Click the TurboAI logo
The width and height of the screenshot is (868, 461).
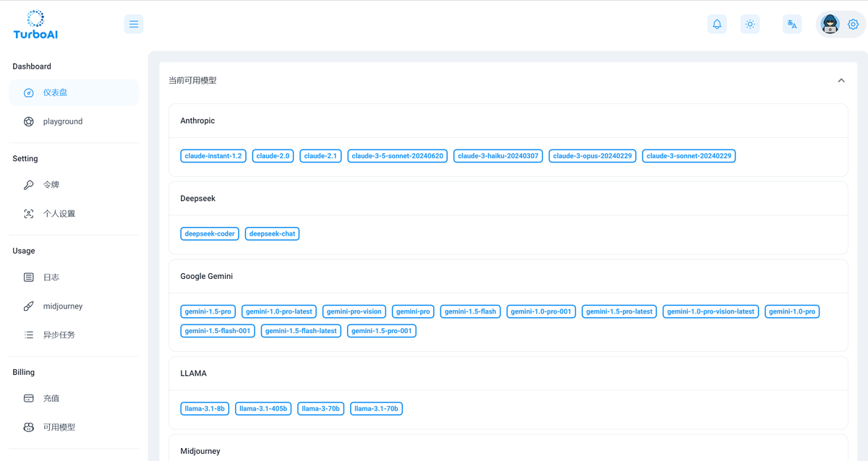35,25
